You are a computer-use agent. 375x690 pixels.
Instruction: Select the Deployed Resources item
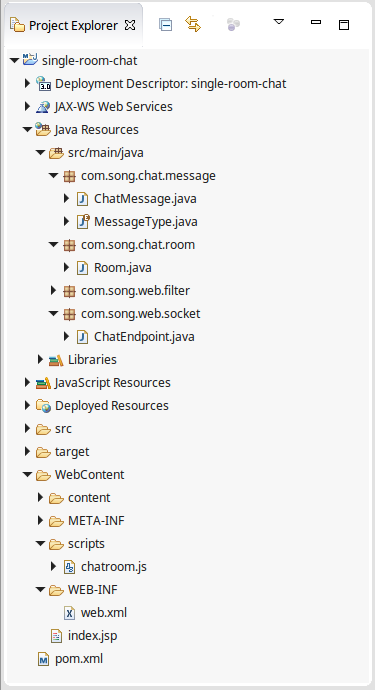[x=102, y=406]
